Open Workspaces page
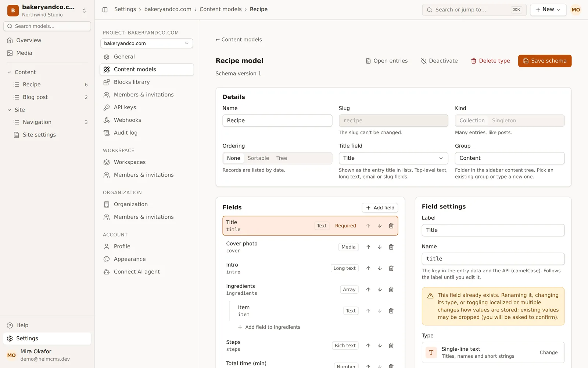Screen dimensions: 588x368 coord(147,162)
